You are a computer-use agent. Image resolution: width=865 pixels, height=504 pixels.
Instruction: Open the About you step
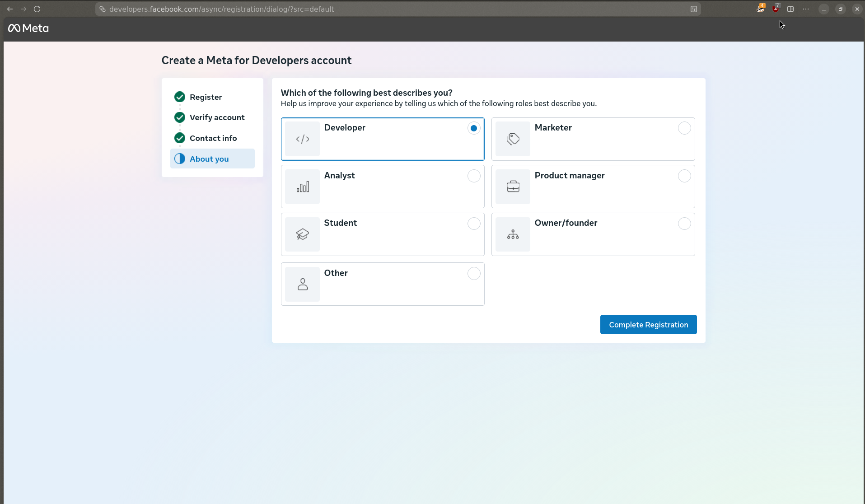(x=212, y=159)
